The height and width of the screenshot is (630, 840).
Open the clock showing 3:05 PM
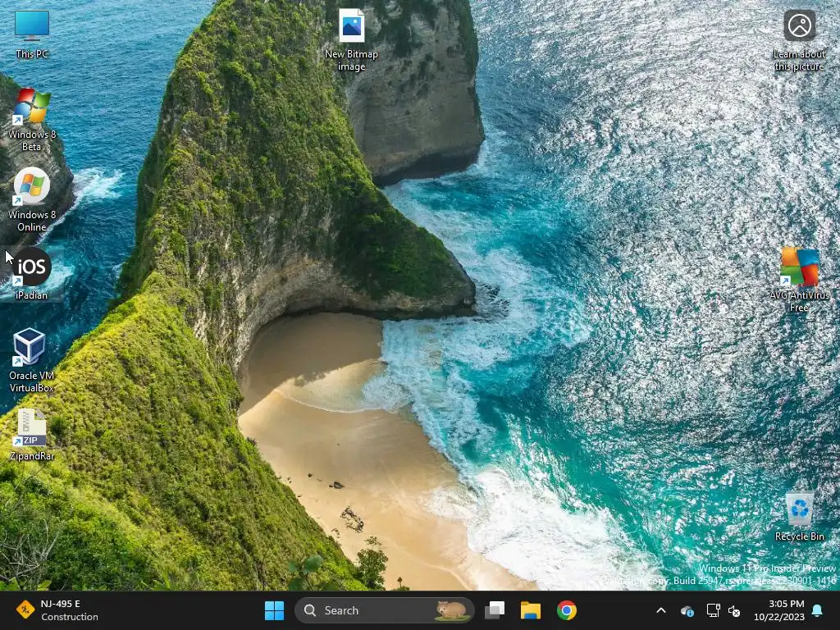(779, 610)
